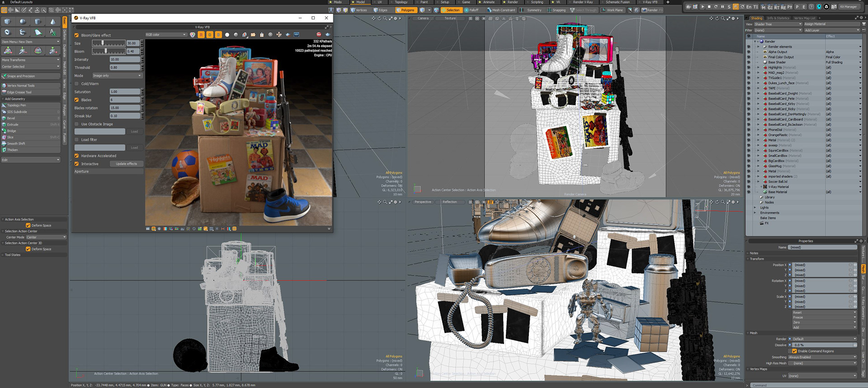Select the torus primitive tool

pos(8,32)
